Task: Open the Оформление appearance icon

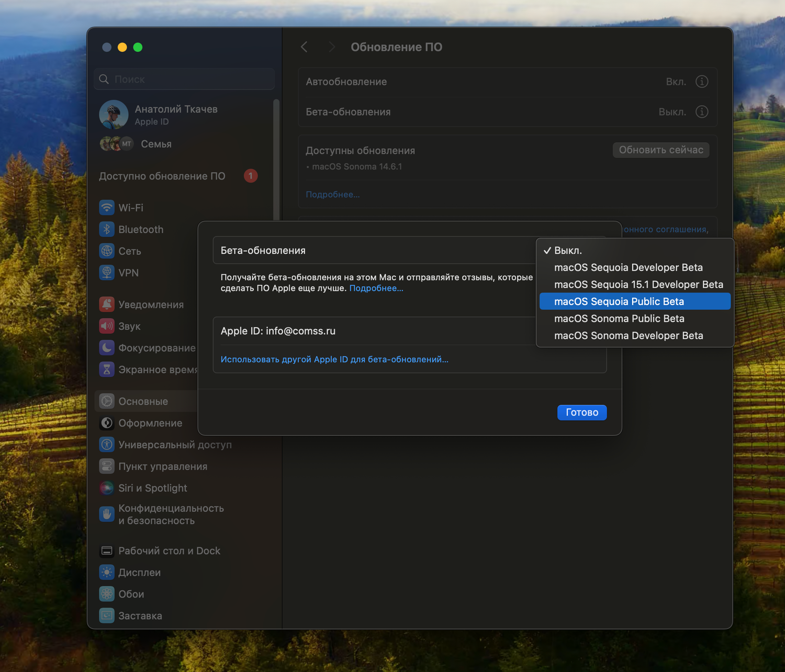Action: pyautogui.click(x=107, y=423)
